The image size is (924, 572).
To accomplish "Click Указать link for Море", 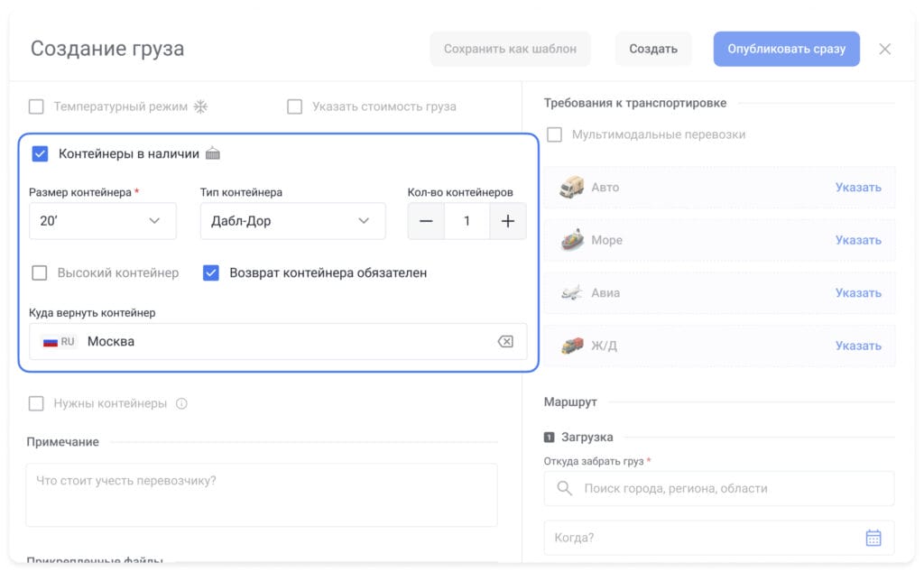I will tap(858, 240).
